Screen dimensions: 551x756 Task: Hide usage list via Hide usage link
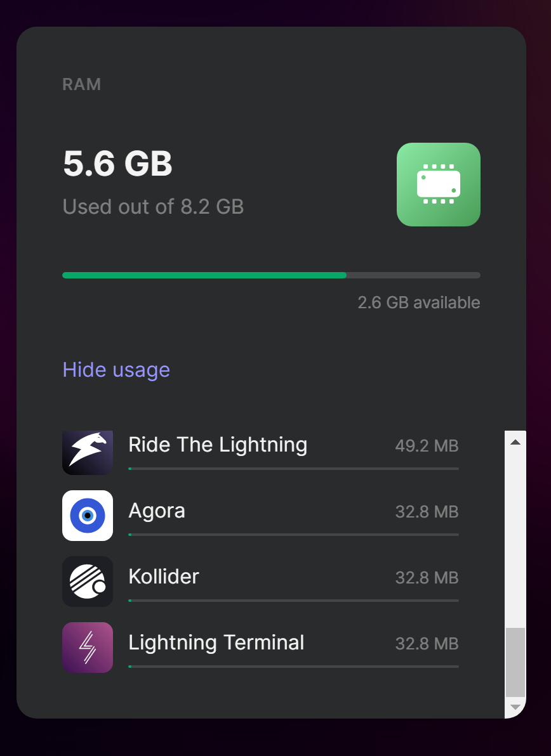(x=116, y=370)
